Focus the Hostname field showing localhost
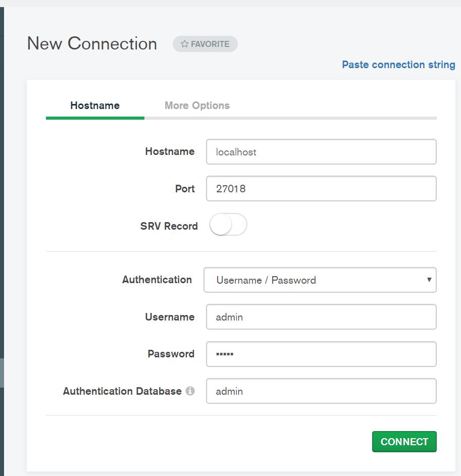The width and height of the screenshot is (461, 476). (x=321, y=152)
